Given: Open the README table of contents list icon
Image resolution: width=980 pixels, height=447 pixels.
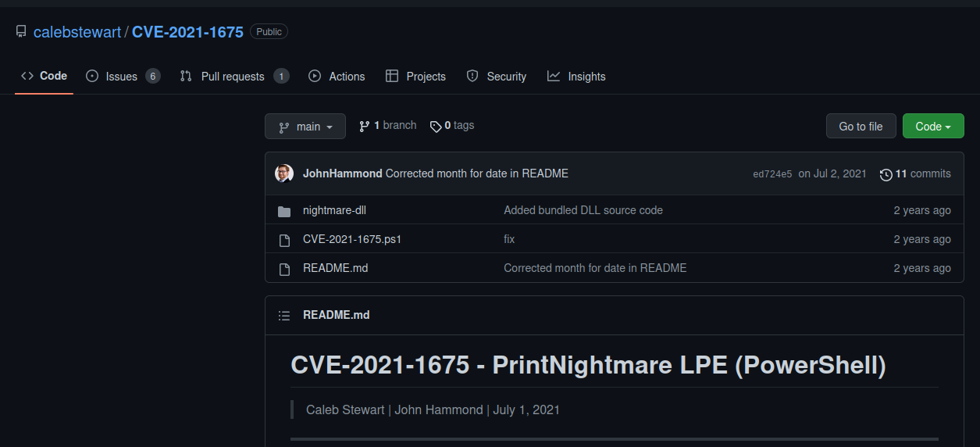Looking at the screenshot, I should pos(284,315).
